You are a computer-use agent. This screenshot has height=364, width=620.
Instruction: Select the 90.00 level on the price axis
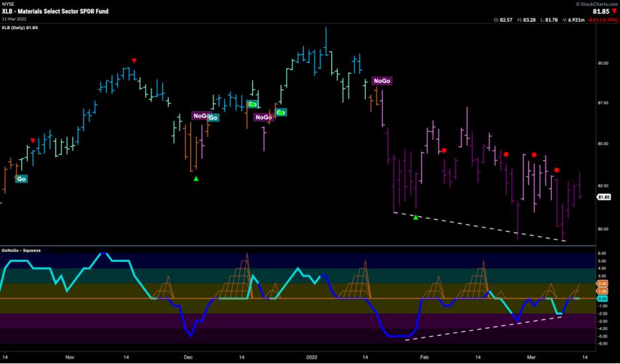coord(603,64)
